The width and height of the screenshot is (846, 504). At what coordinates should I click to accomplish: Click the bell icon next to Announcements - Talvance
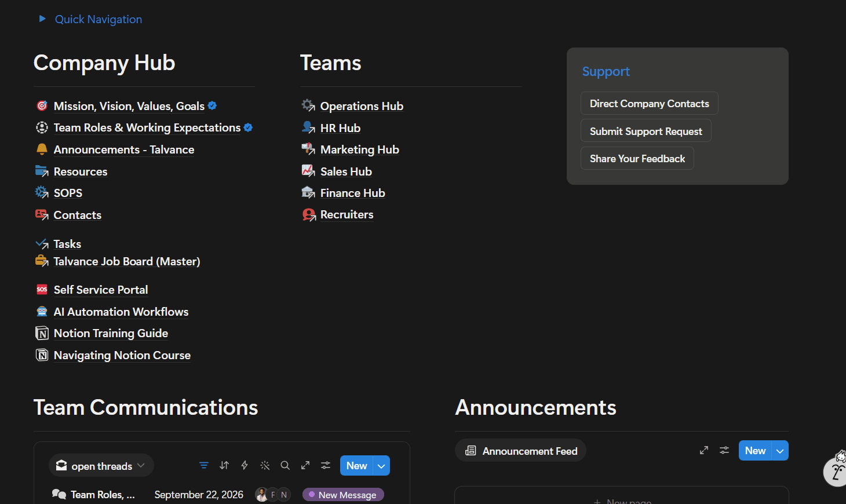(42, 149)
